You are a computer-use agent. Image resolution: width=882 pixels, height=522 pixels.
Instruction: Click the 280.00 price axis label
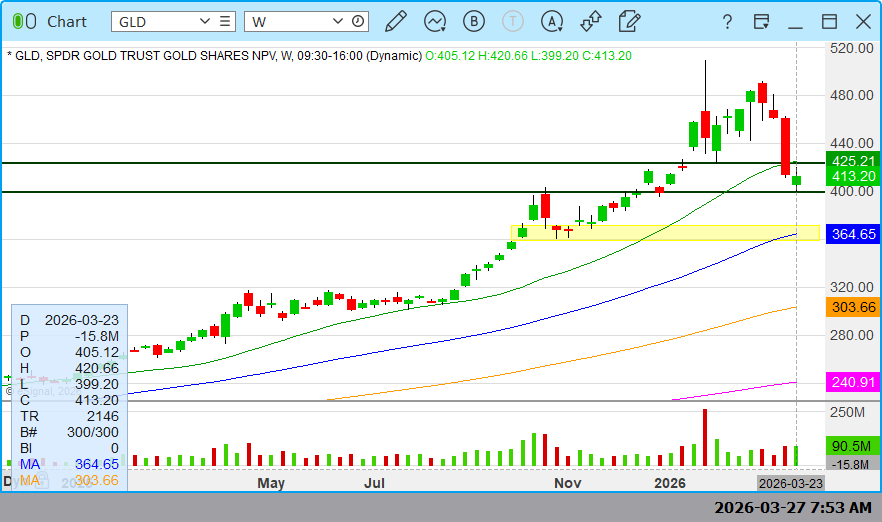[852, 335]
